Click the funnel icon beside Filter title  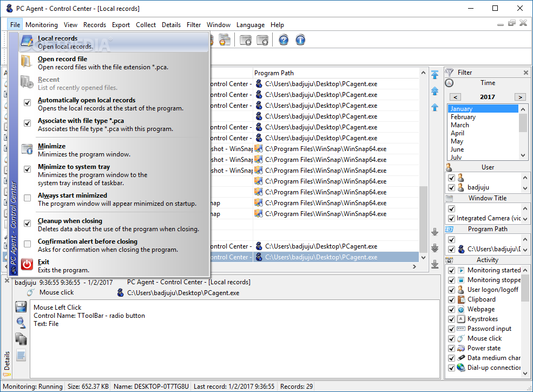click(449, 73)
